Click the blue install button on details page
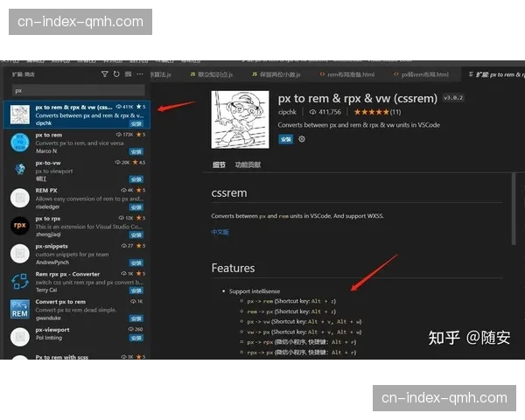Viewport: 525px width, 420px height. pyautogui.click(x=285, y=139)
